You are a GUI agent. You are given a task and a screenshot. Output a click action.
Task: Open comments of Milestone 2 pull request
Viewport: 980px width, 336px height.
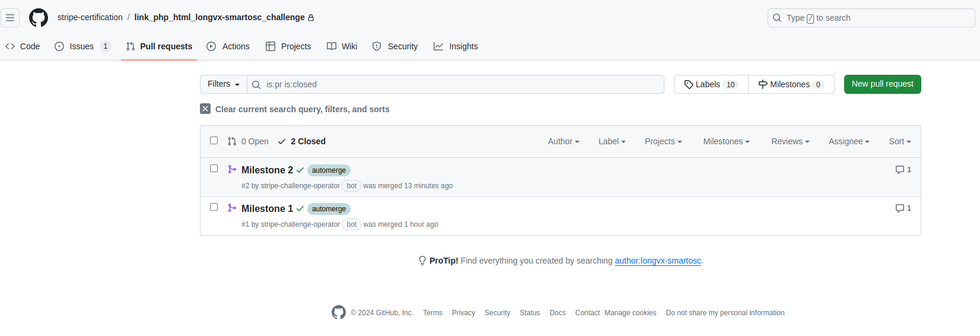[903, 170]
